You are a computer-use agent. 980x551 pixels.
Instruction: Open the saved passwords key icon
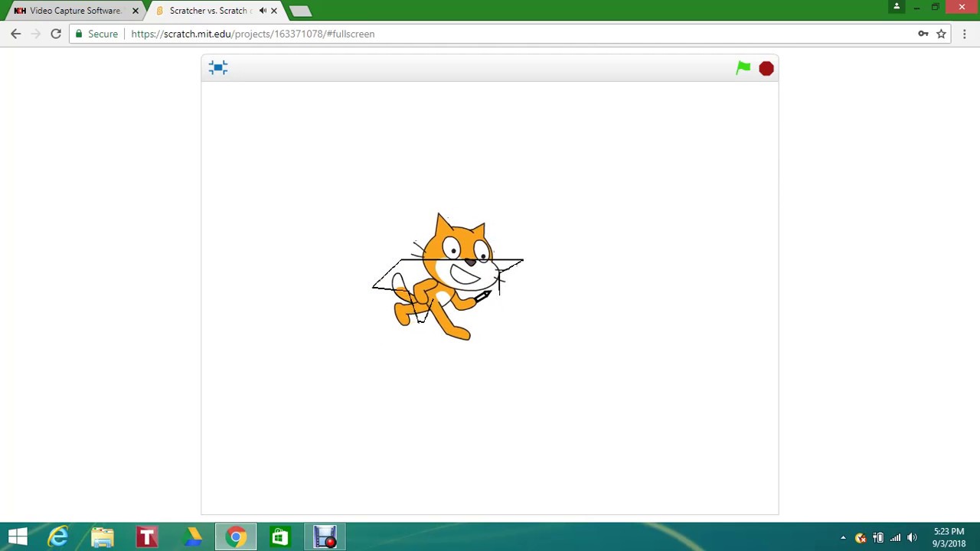click(x=923, y=34)
